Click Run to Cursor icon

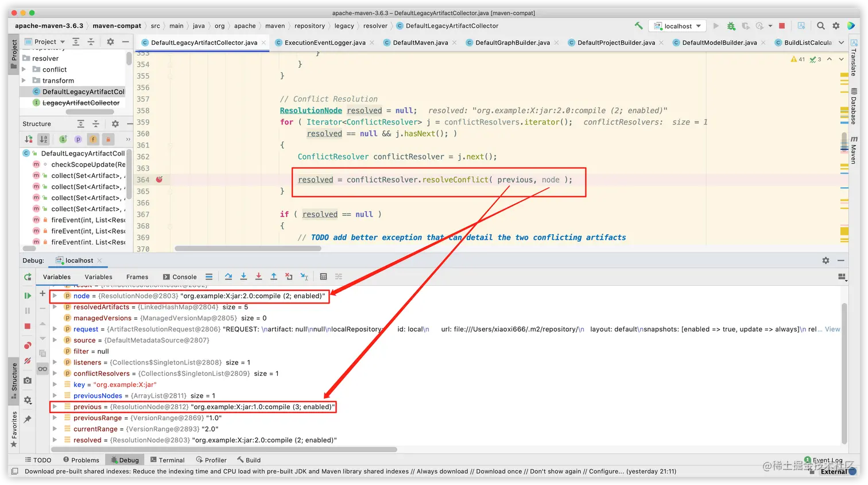pyautogui.click(x=304, y=277)
